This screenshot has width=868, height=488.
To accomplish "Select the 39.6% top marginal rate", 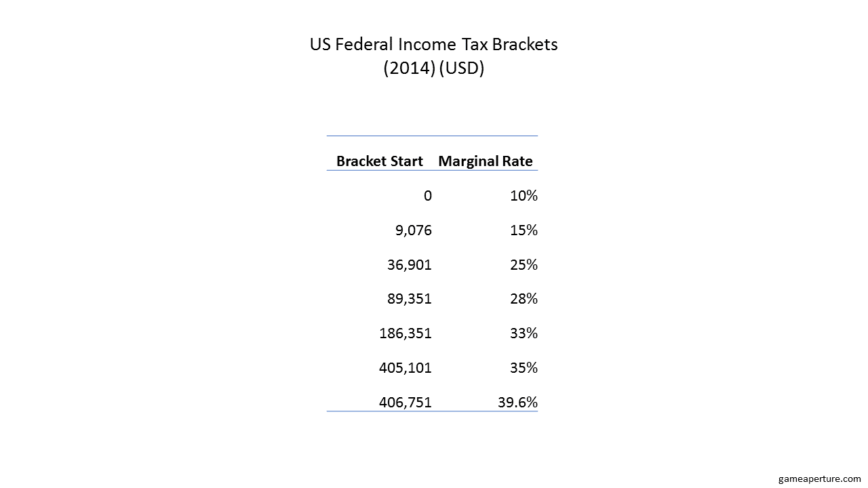I will point(518,403).
